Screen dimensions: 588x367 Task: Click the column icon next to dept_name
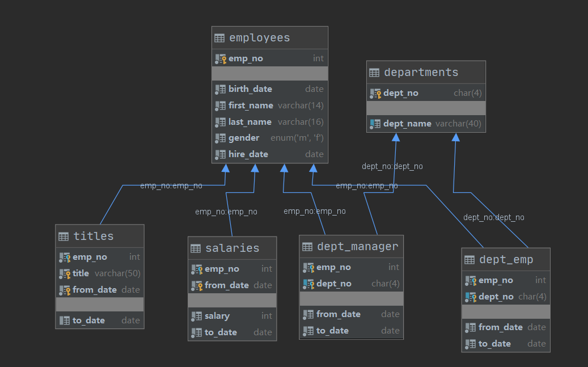click(375, 124)
